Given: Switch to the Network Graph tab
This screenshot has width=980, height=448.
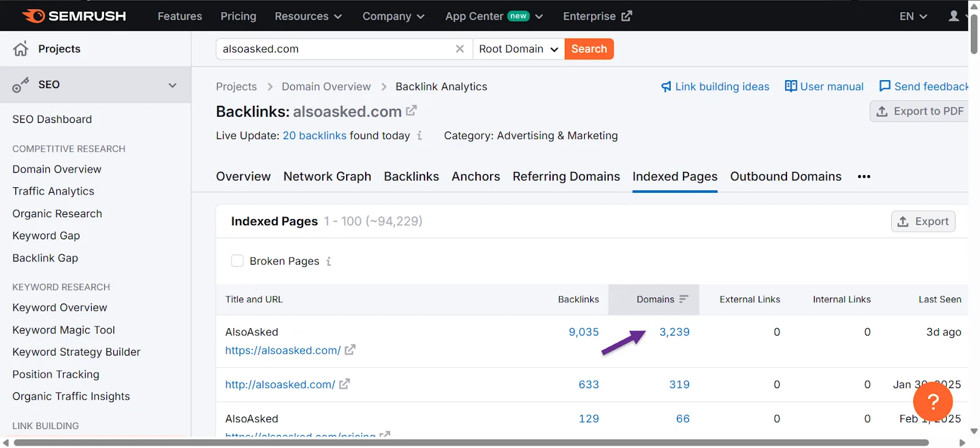Looking at the screenshot, I should pyautogui.click(x=327, y=176).
